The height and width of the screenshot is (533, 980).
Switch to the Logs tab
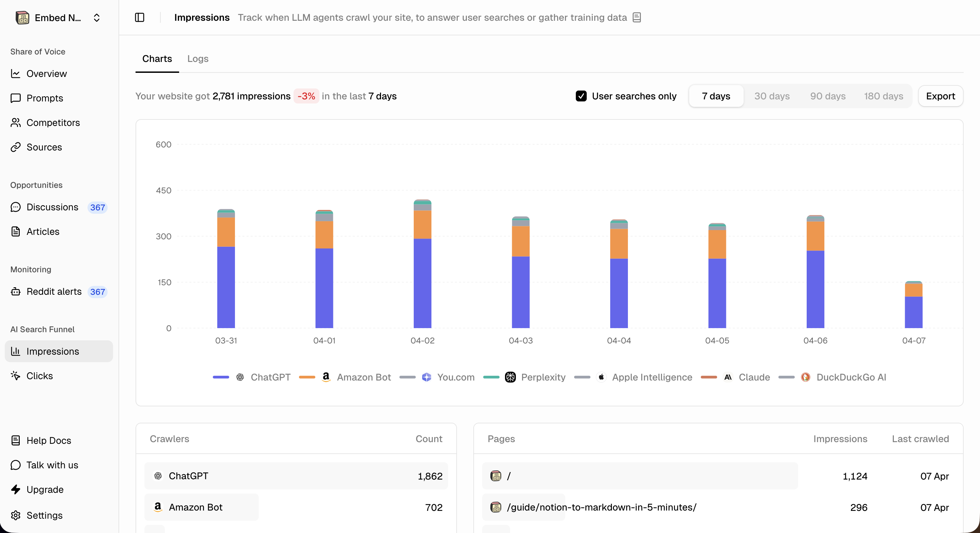pyautogui.click(x=197, y=59)
